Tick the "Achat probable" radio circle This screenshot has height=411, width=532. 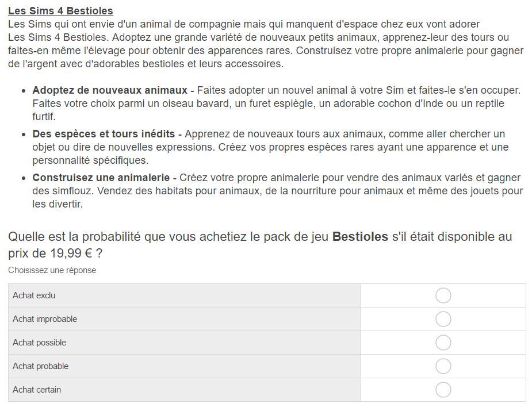point(443,366)
